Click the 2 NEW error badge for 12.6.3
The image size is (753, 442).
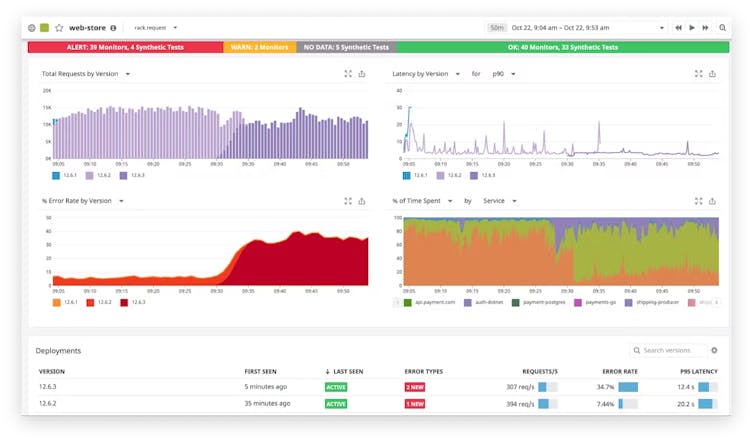415,386
